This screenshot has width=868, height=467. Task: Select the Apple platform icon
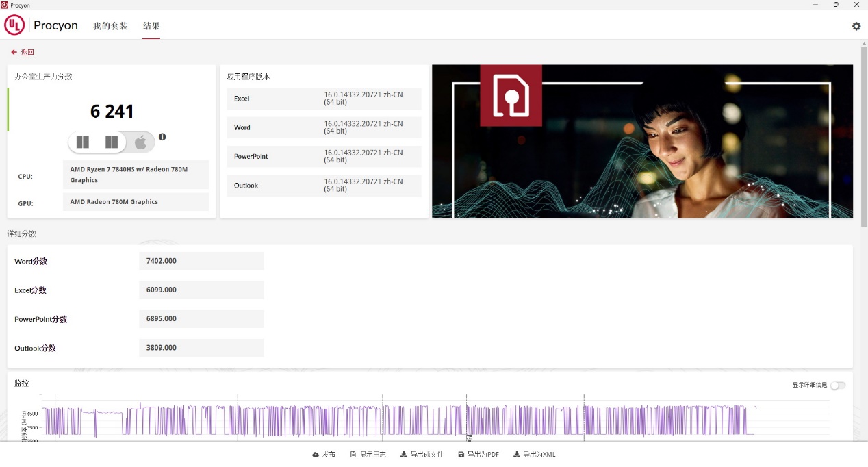(x=140, y=142)
